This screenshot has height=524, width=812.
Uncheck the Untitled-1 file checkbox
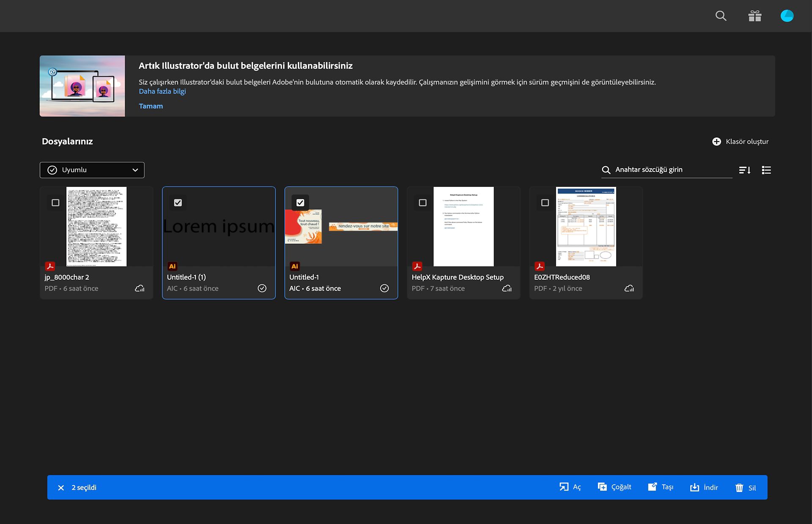click(x=300, y=203)
